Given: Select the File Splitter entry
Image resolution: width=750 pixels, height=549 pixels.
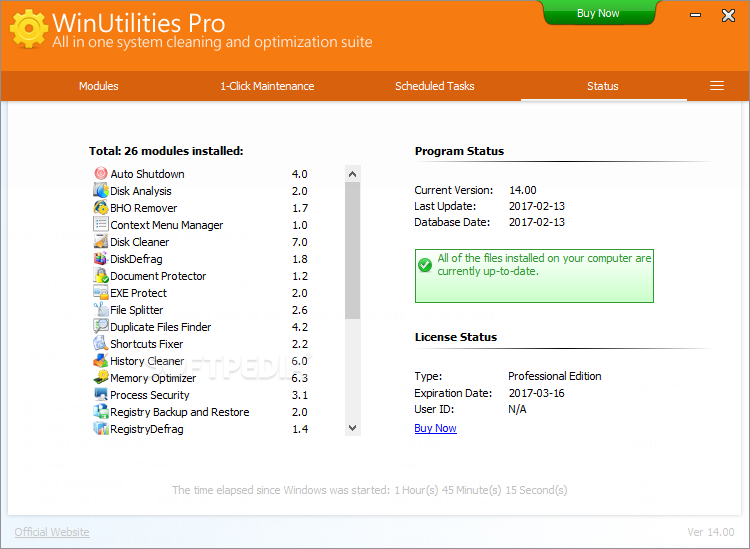Looking at the screenshot, I should pos(201,309).
